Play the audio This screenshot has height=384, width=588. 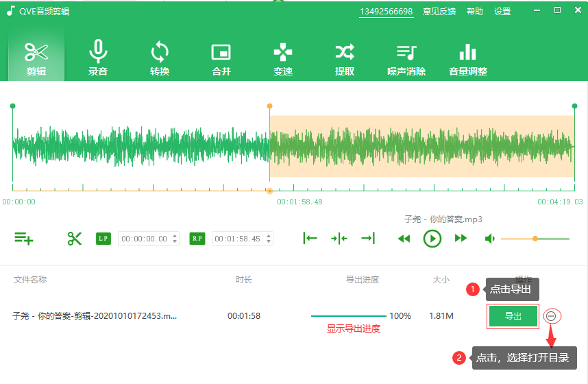[432, 239]
